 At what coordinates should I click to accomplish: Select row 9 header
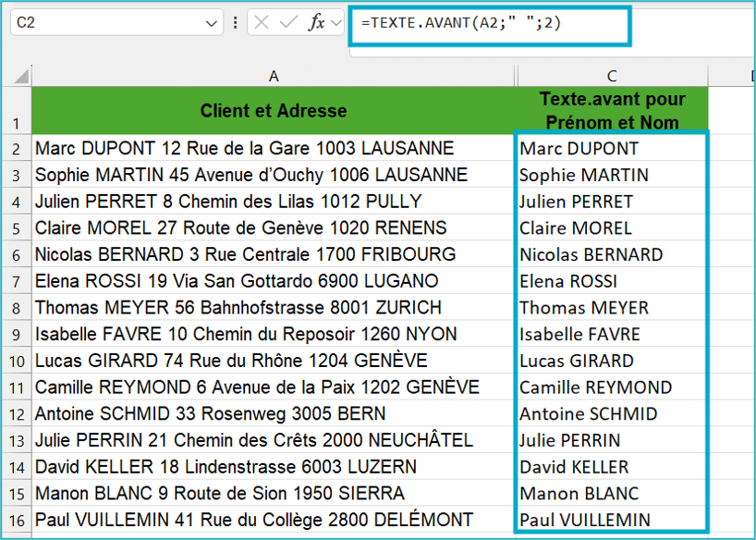point(17,334)
